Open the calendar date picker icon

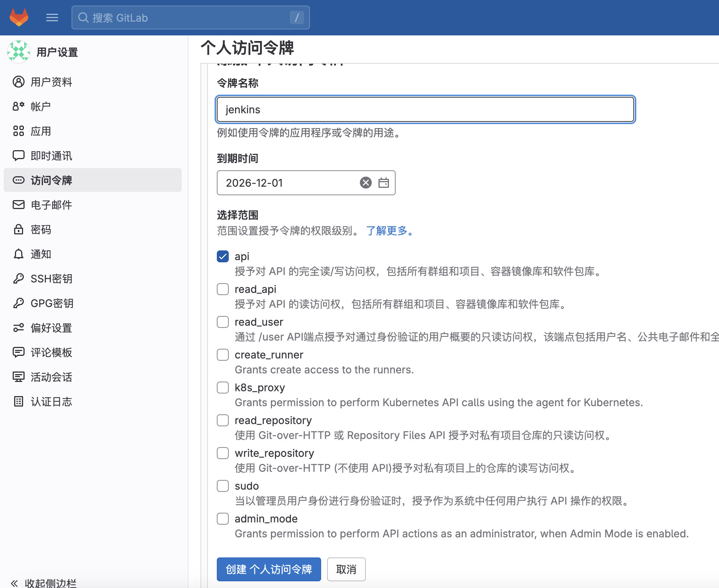click(383, 183)
